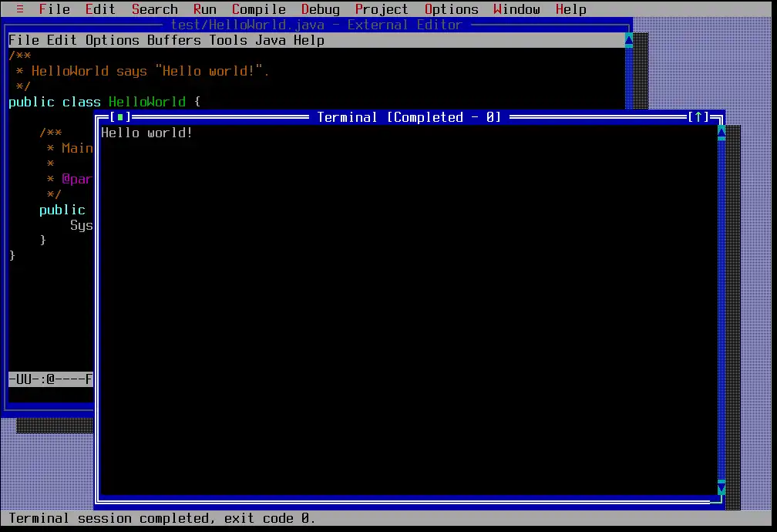This screenshot has width=777, height=532.
Task: Click the indented 'public' method keyword
Action: click(x=62, y=210)
